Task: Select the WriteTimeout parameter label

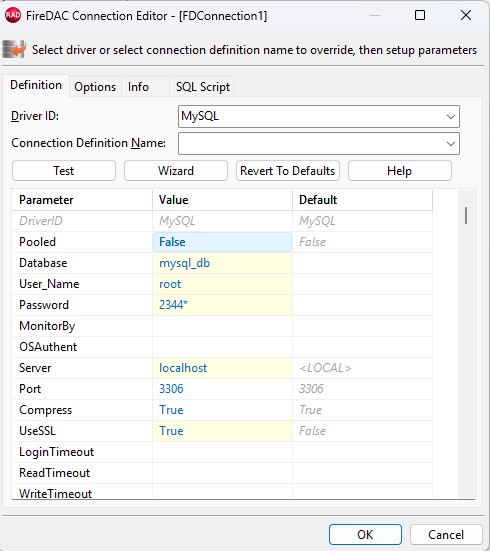Action: pos(56,493)
